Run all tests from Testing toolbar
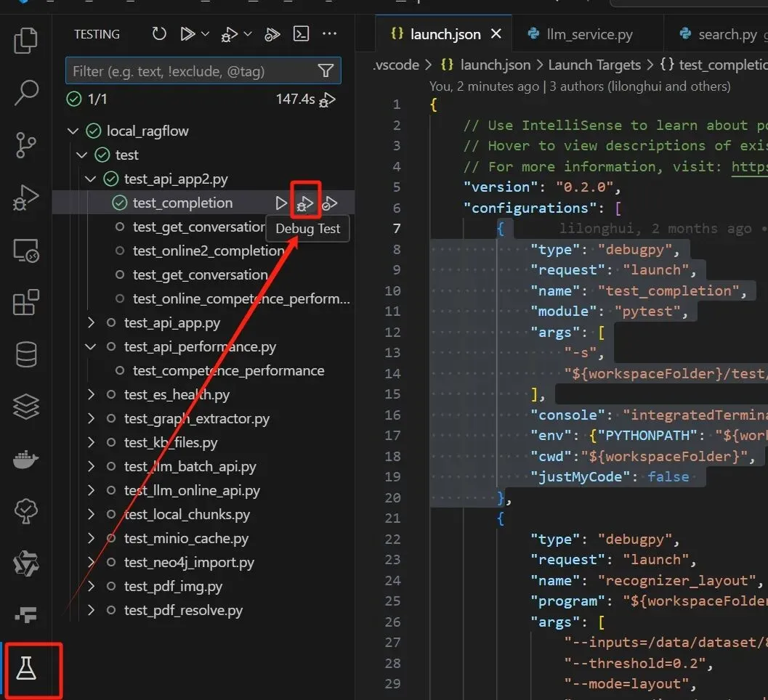 187,34
